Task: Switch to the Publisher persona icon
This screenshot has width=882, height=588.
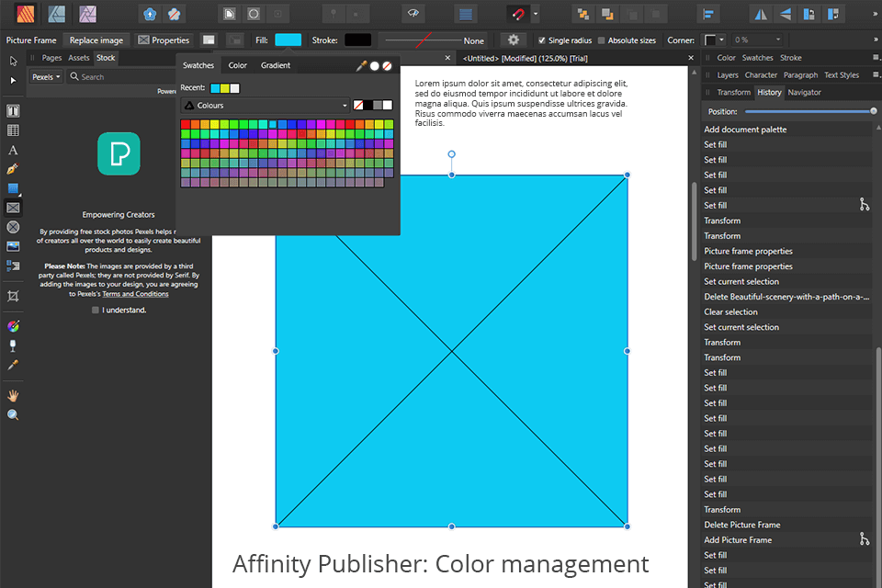Action: pyautogui.click(x=26, y=14)
